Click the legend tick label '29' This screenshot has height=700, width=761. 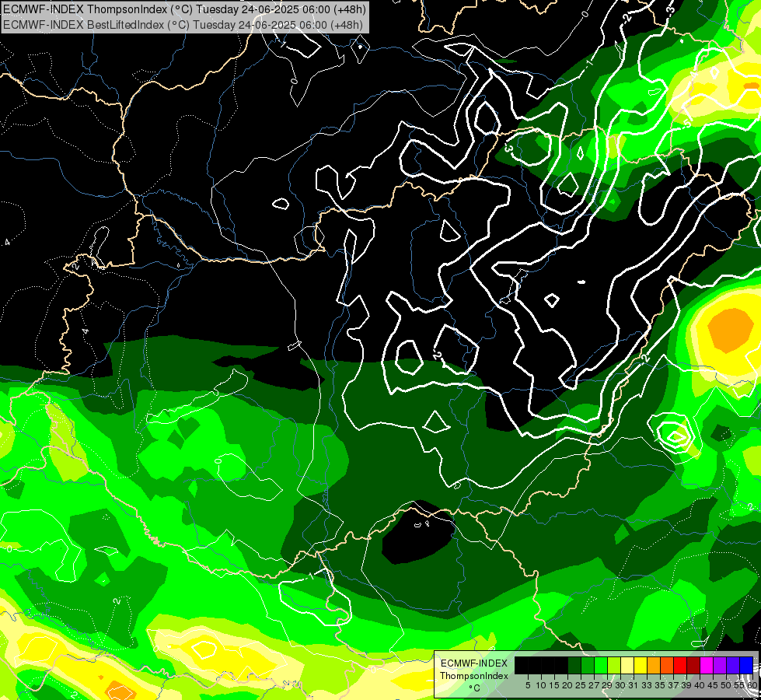pos(607,685)
